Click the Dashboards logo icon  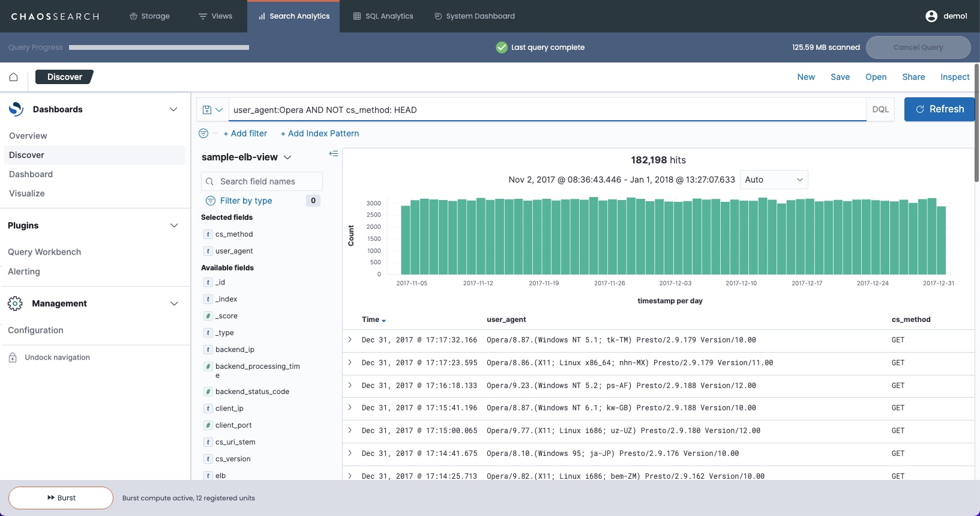tap(16, 109)
